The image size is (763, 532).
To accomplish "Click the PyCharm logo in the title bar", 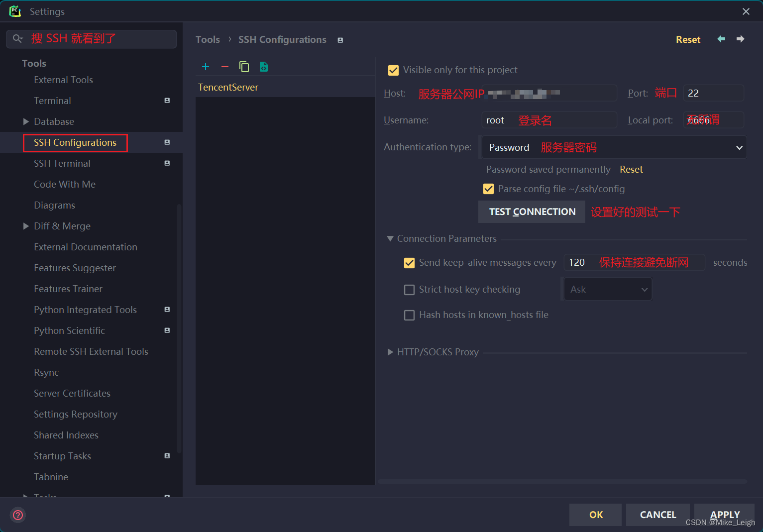I will point(15,11).
